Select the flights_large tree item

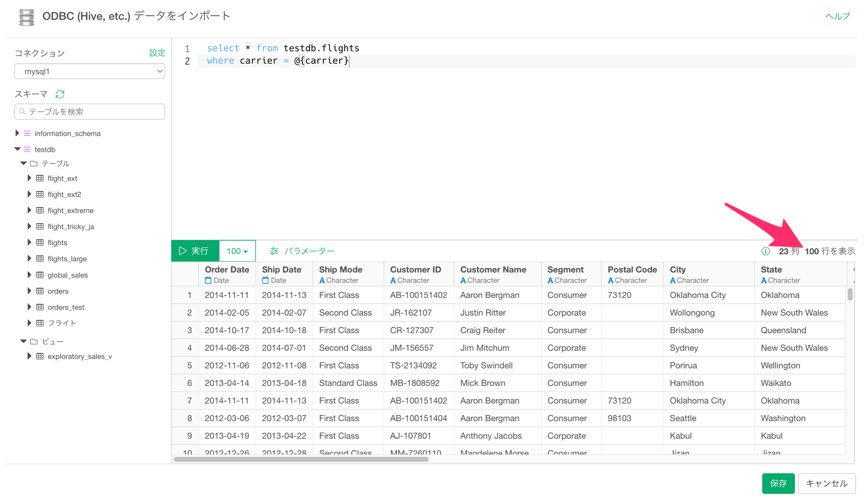point(67,259)
